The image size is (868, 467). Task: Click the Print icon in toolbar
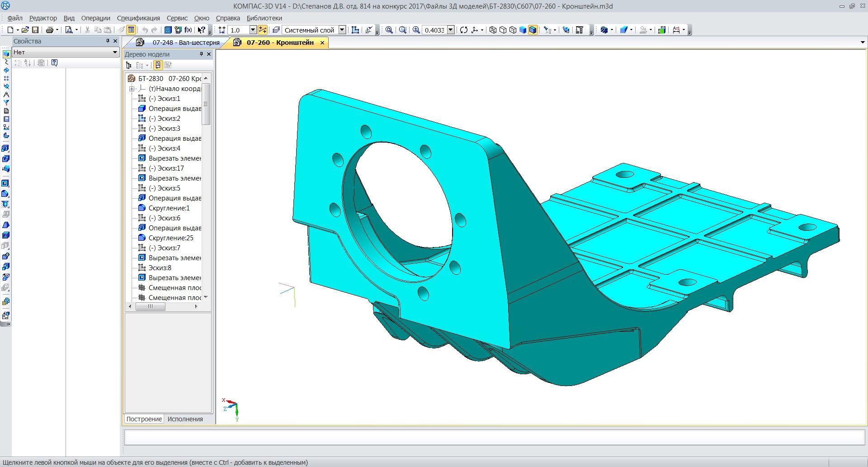49,30
